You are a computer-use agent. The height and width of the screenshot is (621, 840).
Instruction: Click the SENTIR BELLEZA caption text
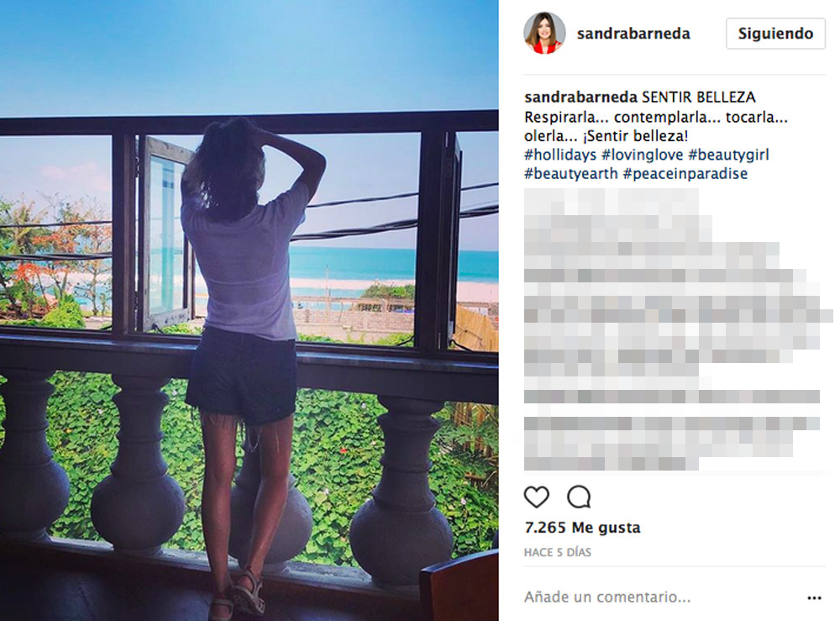[699, 97]
